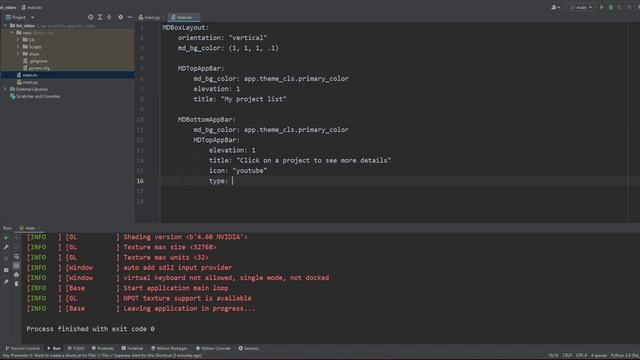This screenshot has height=360, width=640.
Task: Click line number 16 in the gutter
Action: pos(140,181)
